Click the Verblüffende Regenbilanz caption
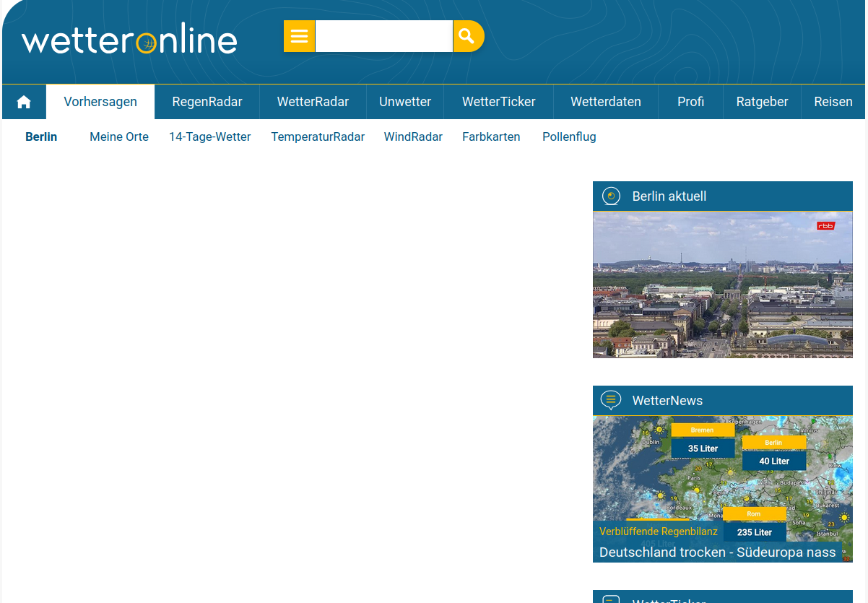This screenshot has height=603, width=868. (659, 532)
